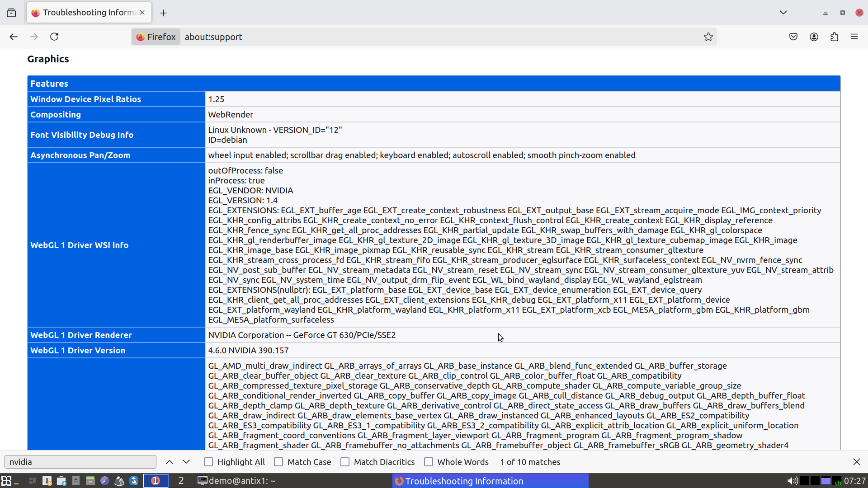Click the Firefox identity box in URL bar
The width and height of the screenshot is (868, 488).
tap(156, 37)
